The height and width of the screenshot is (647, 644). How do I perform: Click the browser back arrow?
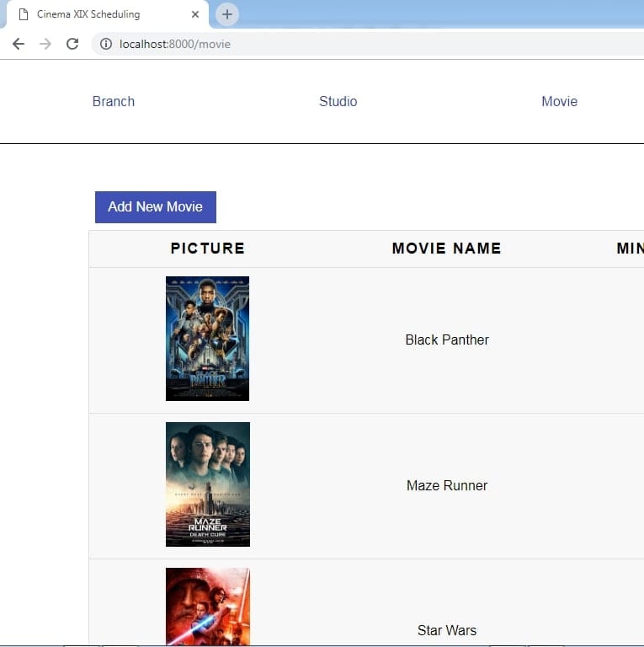tap(19, 44)
